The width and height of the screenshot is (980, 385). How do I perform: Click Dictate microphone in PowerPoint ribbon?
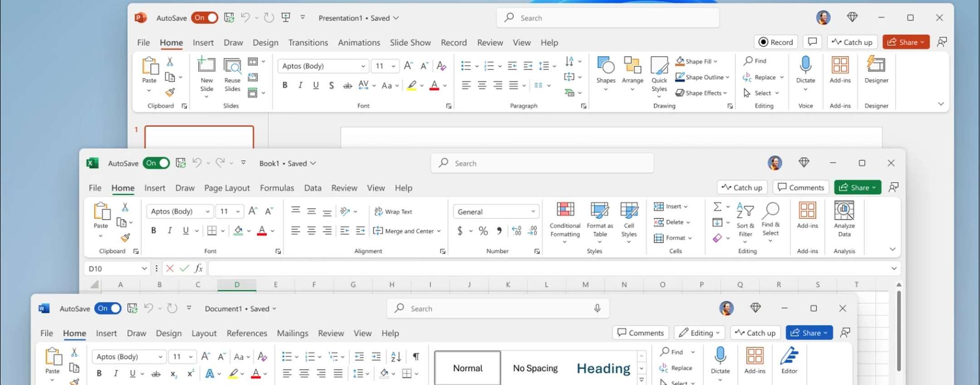coord(805,65)
